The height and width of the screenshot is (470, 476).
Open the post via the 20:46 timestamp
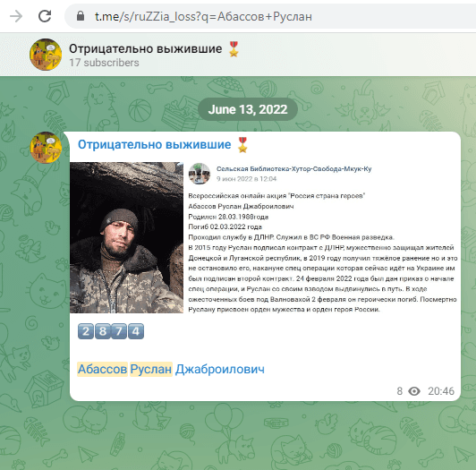pyautogui.click(x=441, y=391)
